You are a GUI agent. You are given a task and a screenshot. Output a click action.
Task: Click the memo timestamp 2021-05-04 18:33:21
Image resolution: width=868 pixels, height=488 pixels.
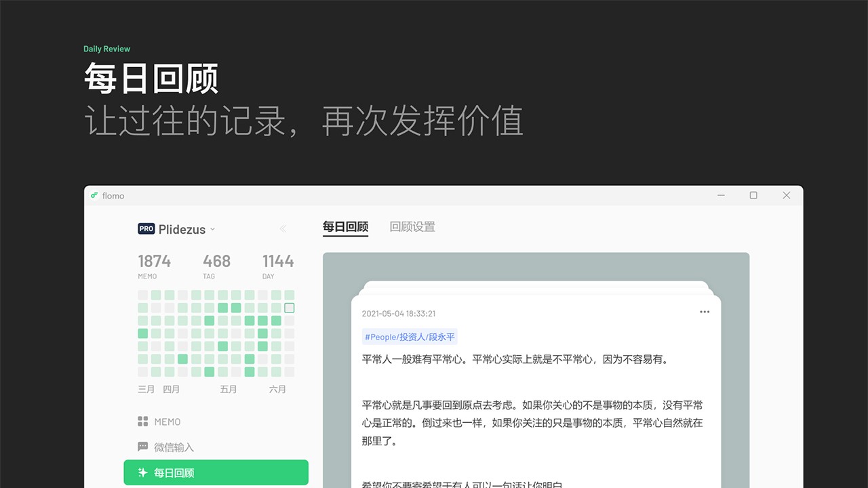[x=399, y=313]
